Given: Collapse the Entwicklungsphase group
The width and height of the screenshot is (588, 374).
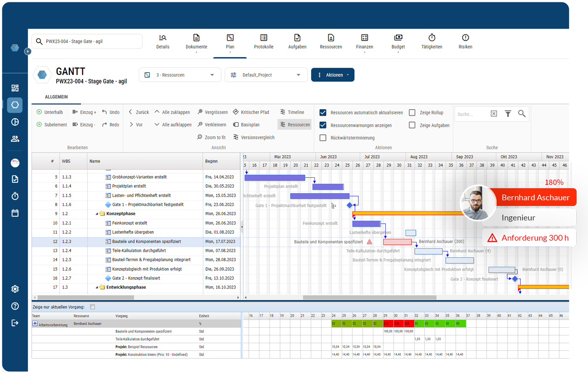Looking at the screenshot, I should (97, 287).
